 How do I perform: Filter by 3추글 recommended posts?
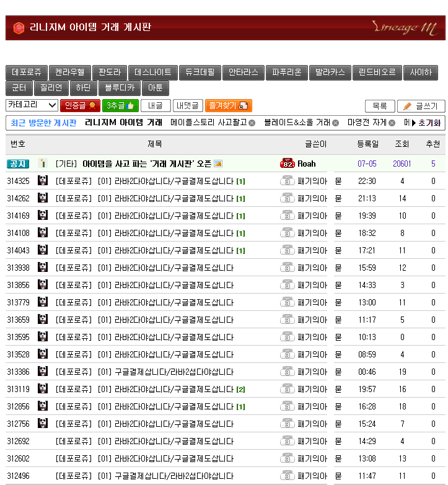tap(120, 106)
